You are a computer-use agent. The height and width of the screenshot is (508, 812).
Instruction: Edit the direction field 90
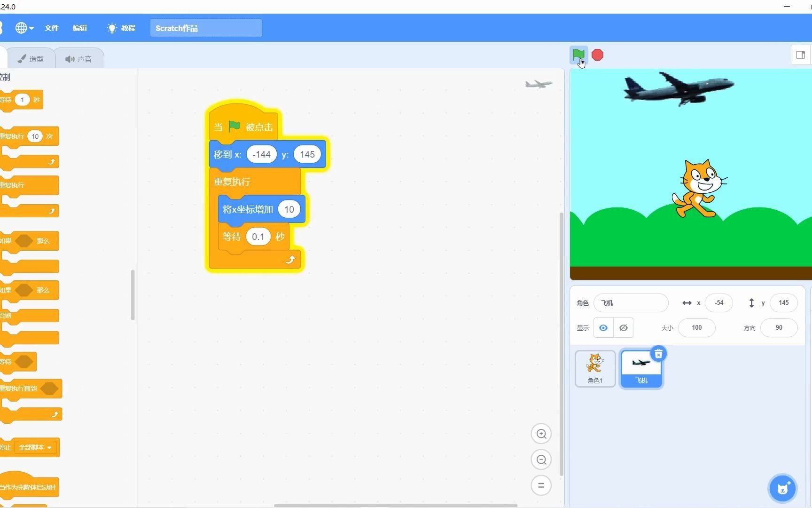pos(779,328)
